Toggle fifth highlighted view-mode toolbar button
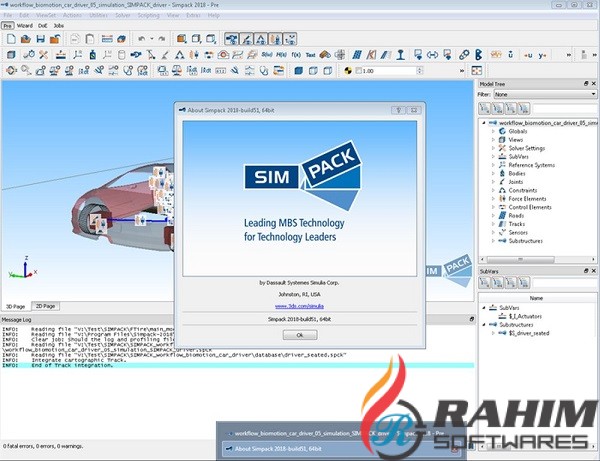 290,39
